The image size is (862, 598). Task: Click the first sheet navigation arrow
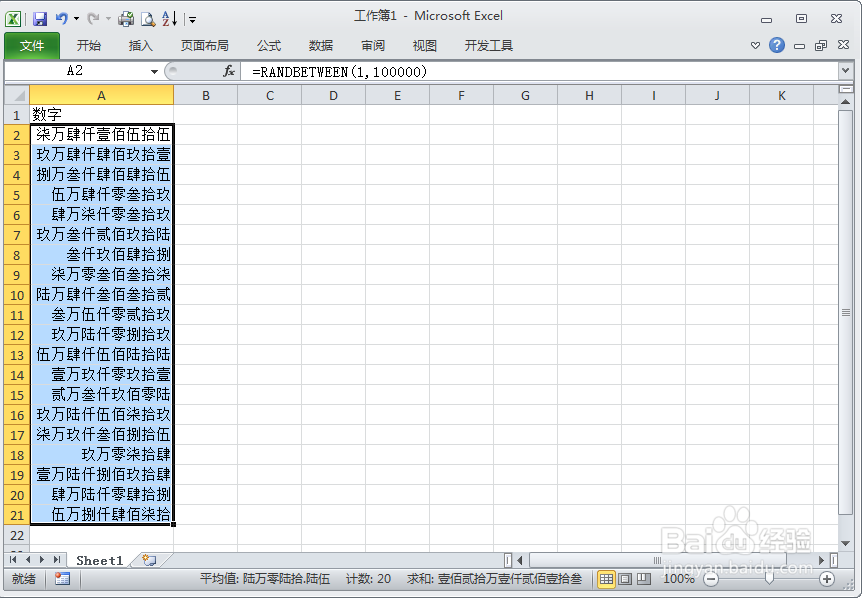click(x=13, y=560)
